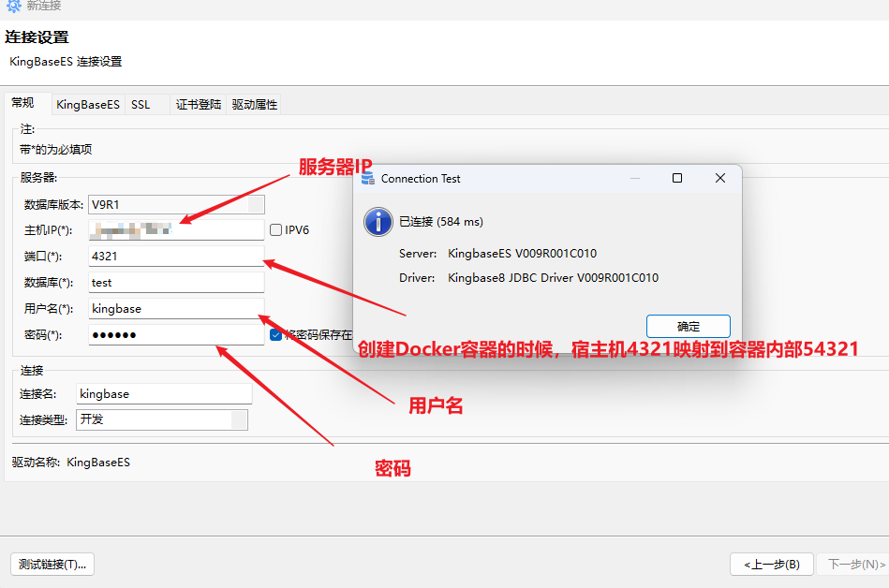Click the KingbaseES V009R001C010 server text
Screen dimensions: 889x588
[522, 253]
